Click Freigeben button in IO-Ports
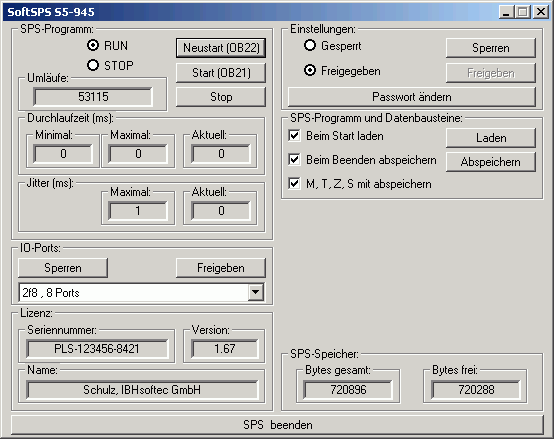554x439 pixels. point(221,268)
